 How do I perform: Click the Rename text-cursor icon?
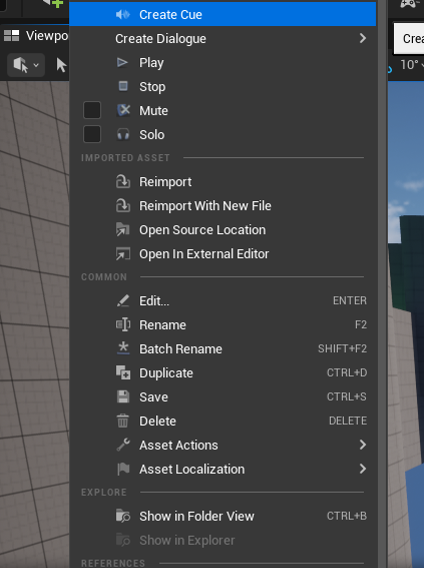(123, 325)
